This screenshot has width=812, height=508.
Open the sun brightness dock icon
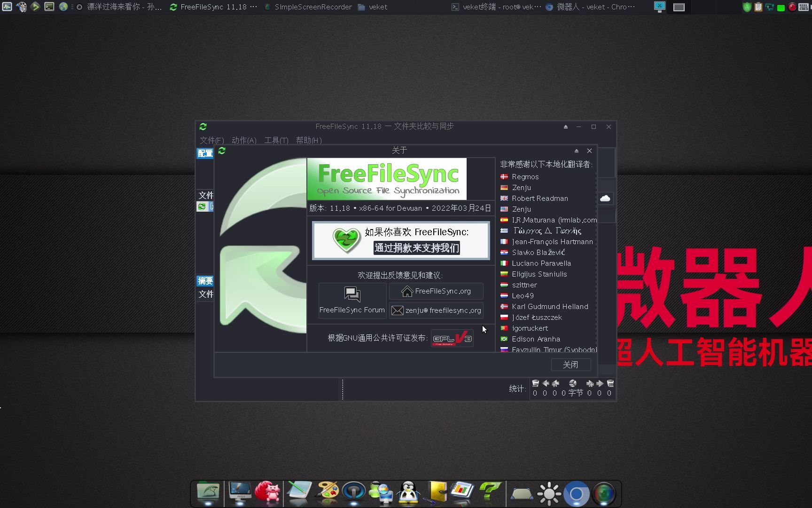pyautogui.click(x=549, y=494)
